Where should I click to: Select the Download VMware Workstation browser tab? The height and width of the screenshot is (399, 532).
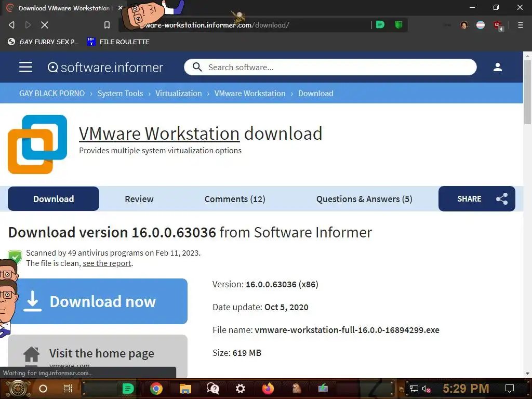(x=63, y=8)
